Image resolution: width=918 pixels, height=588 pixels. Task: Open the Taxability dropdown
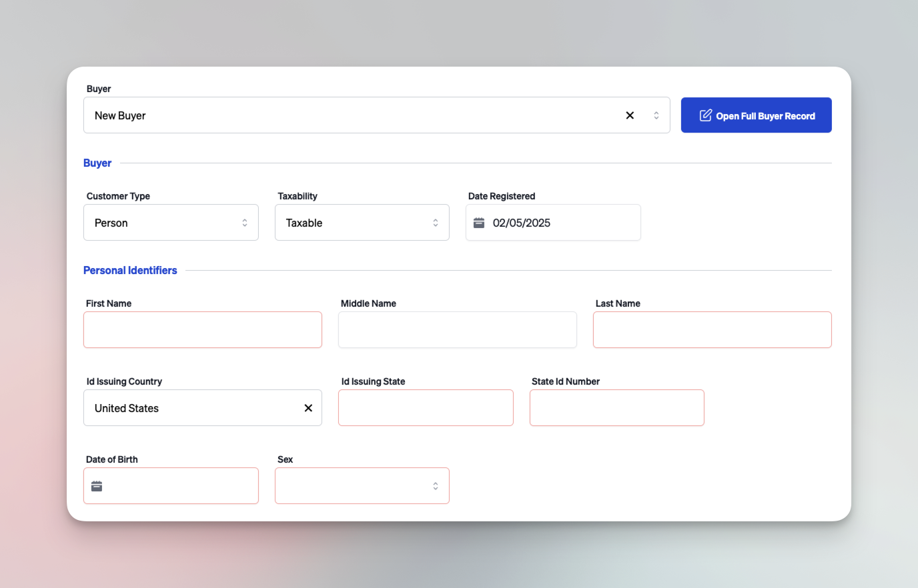click(x=362, y=223)
